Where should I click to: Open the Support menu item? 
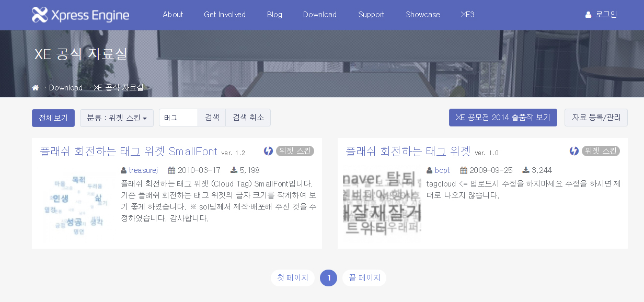pyautogui.click(x=371, y=15)
